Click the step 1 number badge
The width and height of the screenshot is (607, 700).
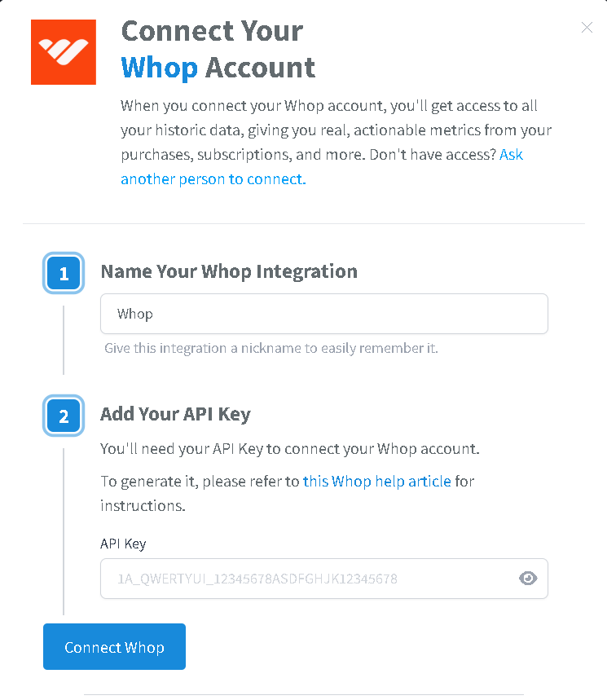tap(64, 274)
